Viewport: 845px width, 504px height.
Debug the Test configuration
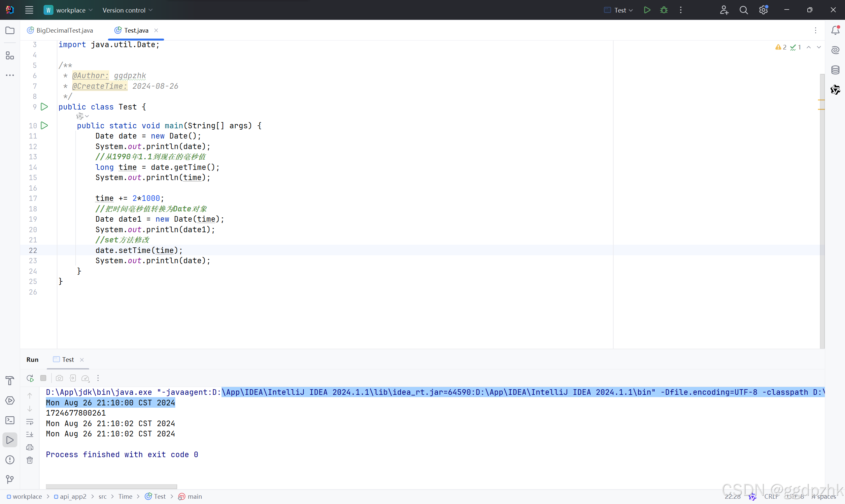click(664, 10)
